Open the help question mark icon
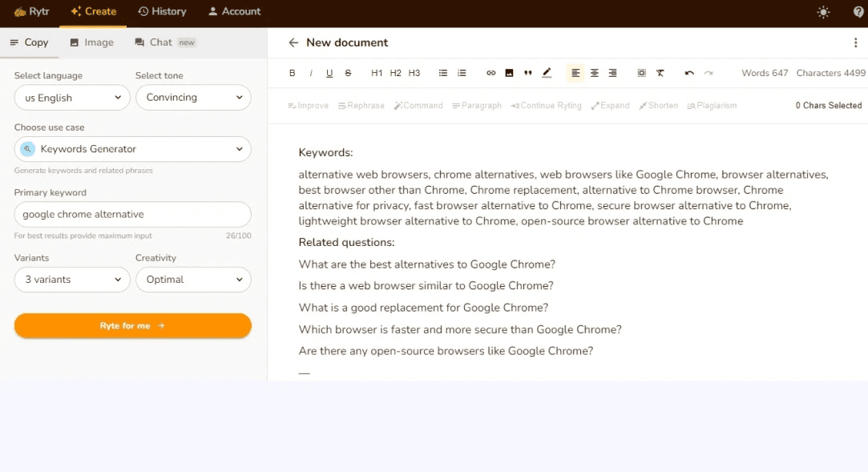Screen dimensions: 868x472 [x=858, y=12]
